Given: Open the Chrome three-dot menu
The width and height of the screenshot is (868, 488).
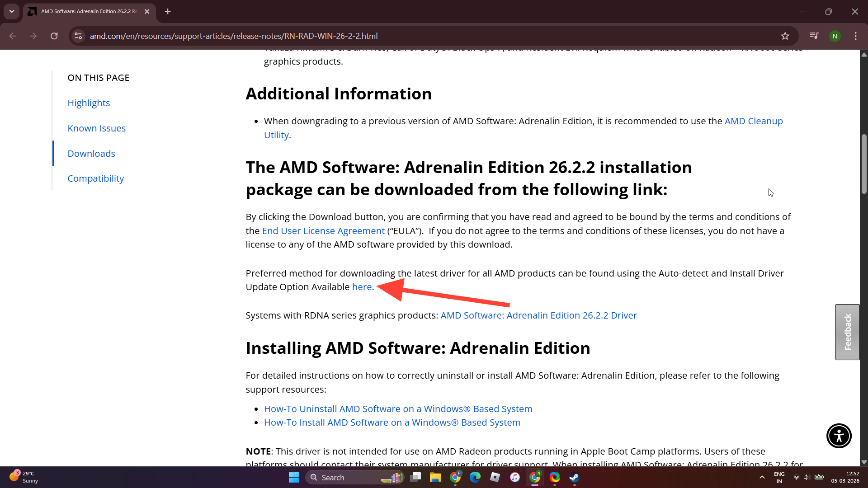Looking at the screenshot, I should tap(855, 36).
